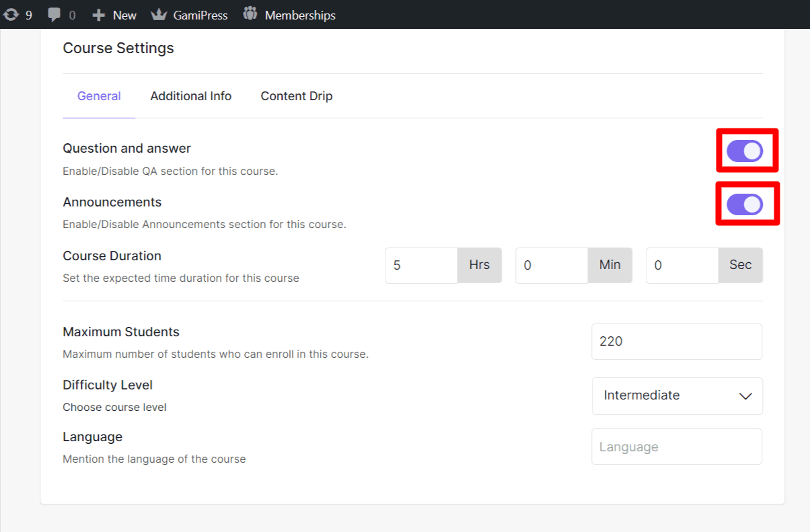This screenshot has height=532, width=810.
Task: Open the Content Drip tab
Action: click(297, 96)
